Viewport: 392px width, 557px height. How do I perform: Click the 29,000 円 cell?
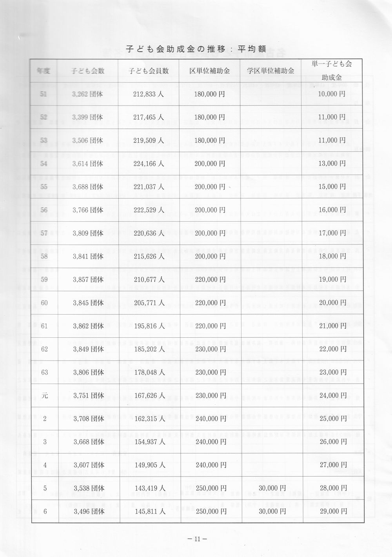(x=333, y=511)
